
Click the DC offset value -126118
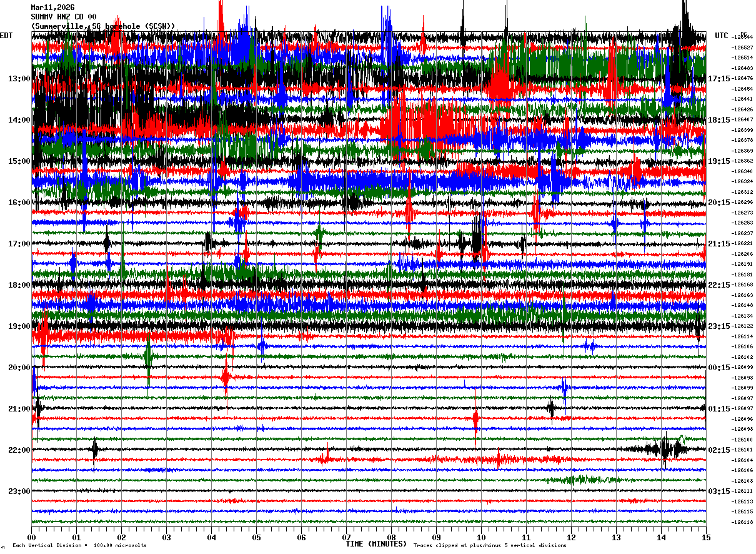pyautogui.click(x=742, y=522)
